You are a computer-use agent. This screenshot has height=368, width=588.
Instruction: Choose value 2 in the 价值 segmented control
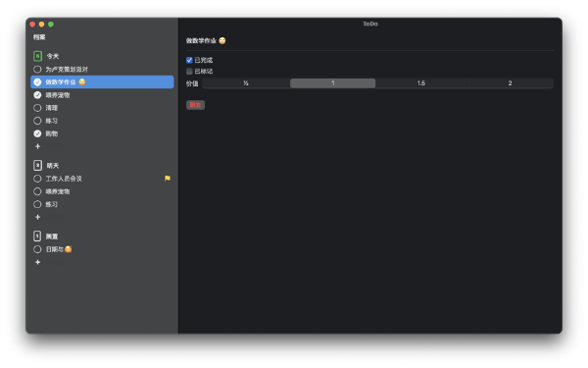[x=510, y=83]
